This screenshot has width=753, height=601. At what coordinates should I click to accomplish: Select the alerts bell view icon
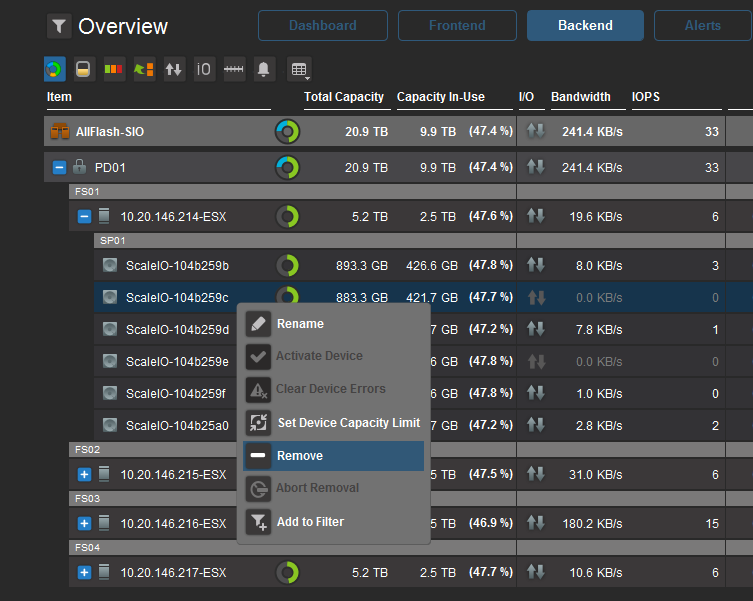coord(264,69)
